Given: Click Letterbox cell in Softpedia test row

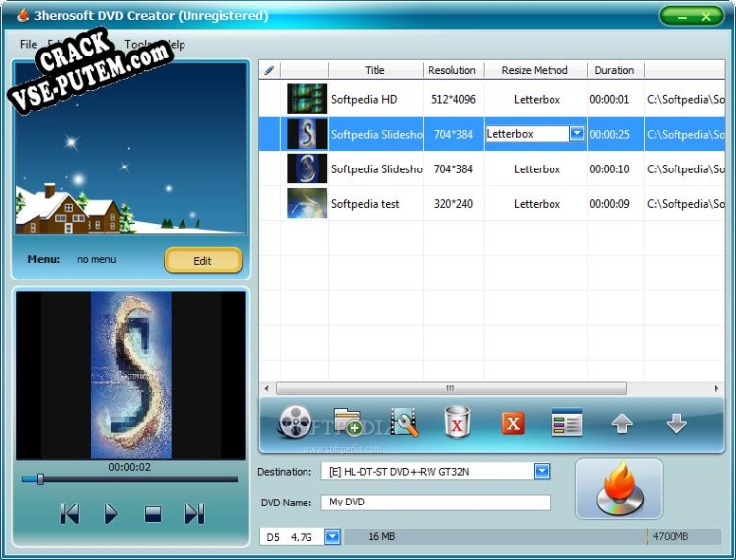Looking at the screenshot, I should (x=537, y=204).
